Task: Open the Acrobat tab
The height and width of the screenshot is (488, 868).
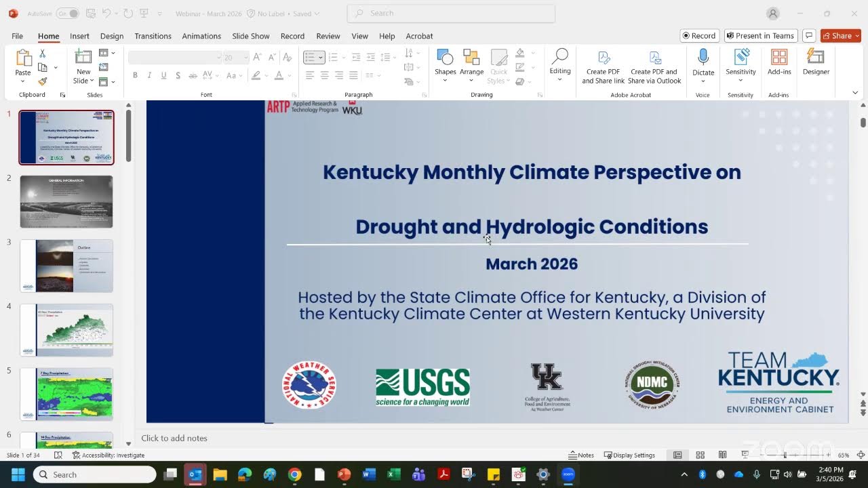Action: tap(419, 36)
